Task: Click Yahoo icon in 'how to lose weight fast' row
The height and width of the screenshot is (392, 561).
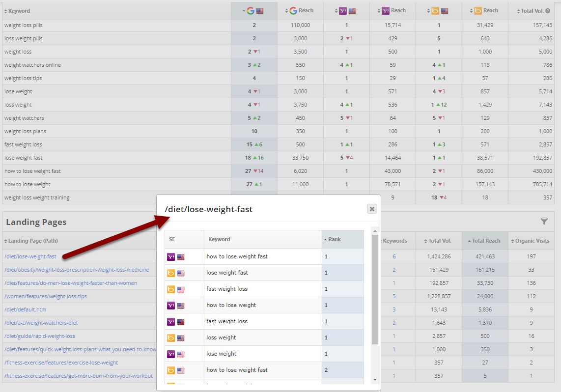Action: (x=171, y=256)
